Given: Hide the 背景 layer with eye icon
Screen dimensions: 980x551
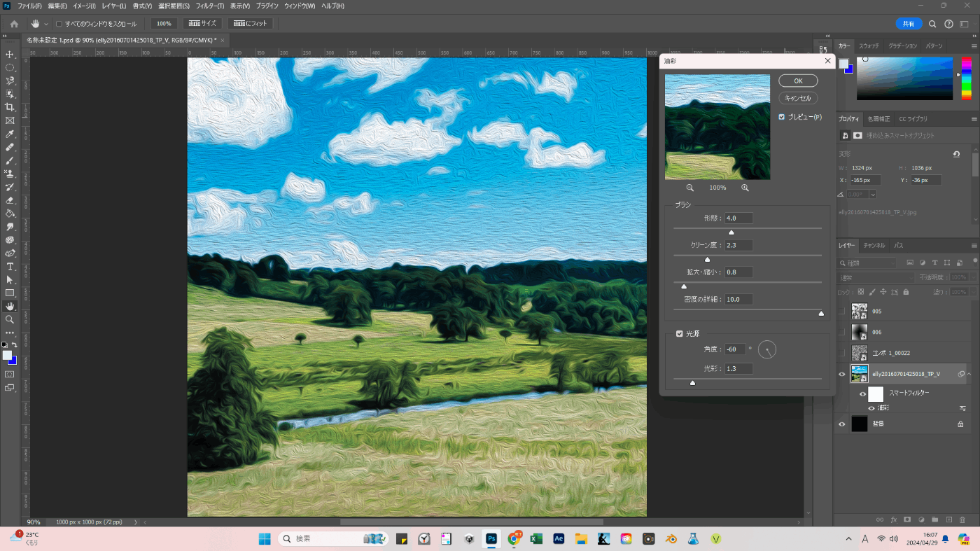Looking at the screenshot, I should pos(842,424).
